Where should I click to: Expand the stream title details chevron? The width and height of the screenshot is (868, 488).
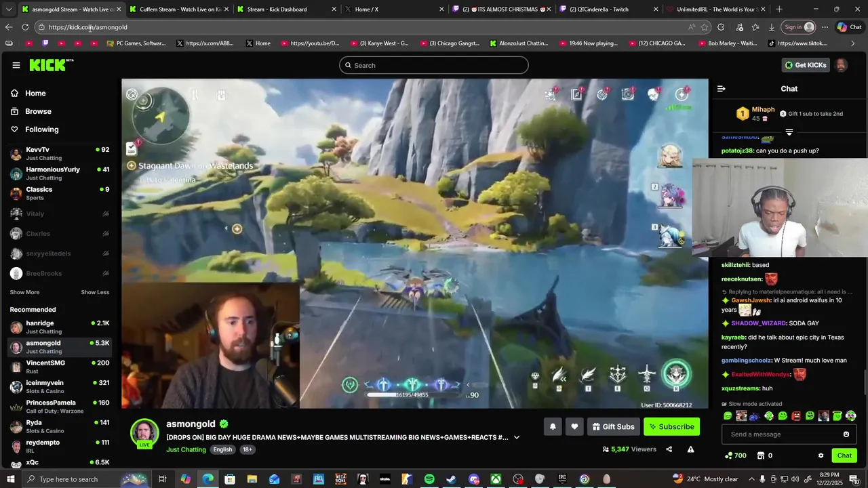pyautogui.click(x=517, y=437)
